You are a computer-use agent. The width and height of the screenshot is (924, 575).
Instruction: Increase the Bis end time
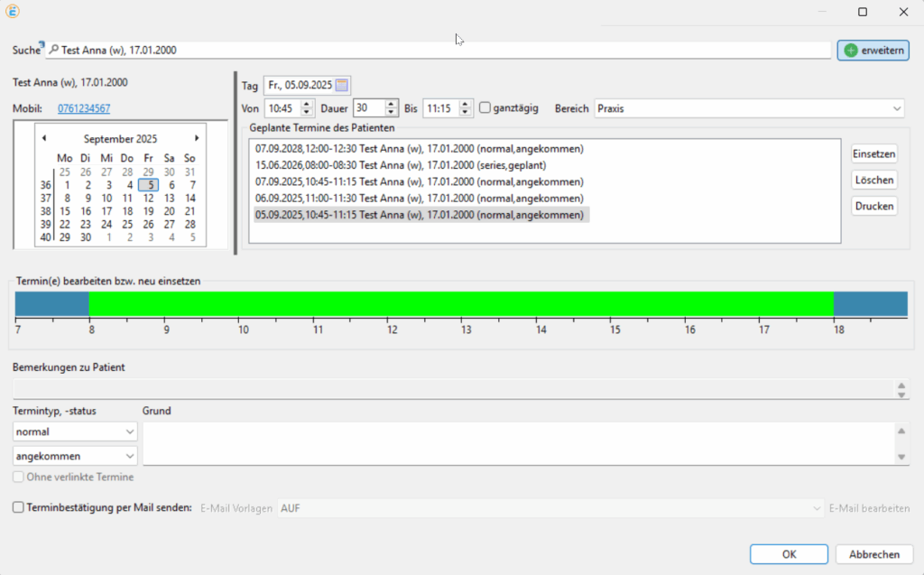click(466, 104)
